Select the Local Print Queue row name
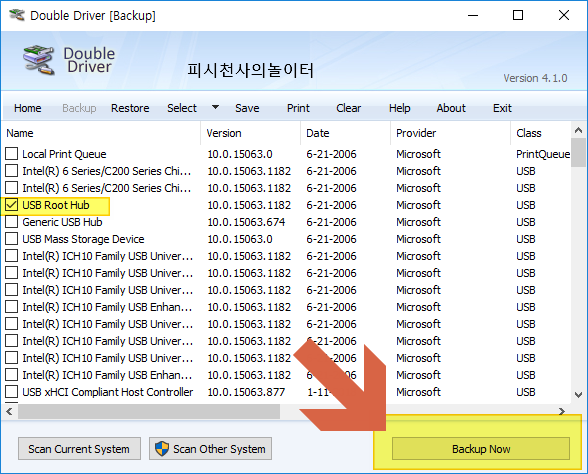The height and width of the screenshot is (474, 588). pos(64,154)
